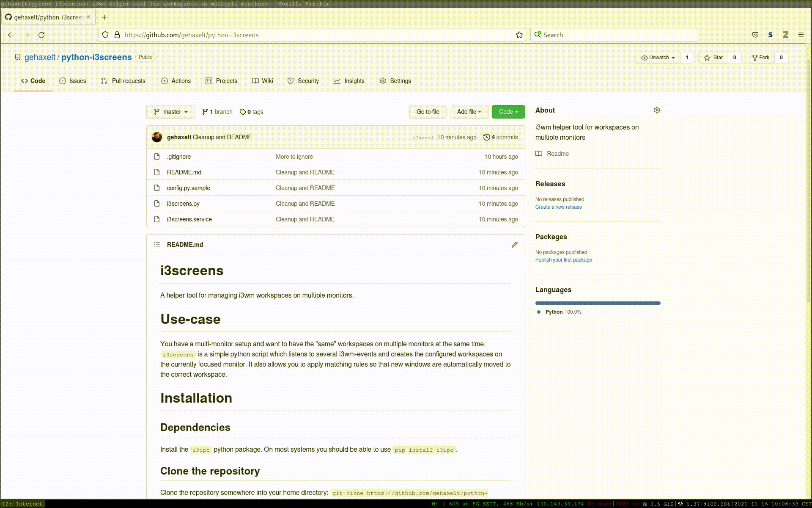This screenshot has width=812, height=508.
Task: Expand the master branch dropdown
Action: (x=170, y=111)
